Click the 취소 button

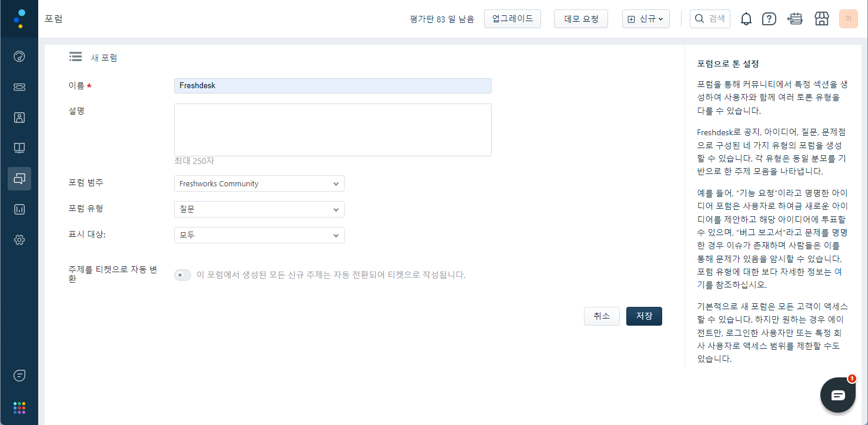pyautogui.click(x=602, y=316)
